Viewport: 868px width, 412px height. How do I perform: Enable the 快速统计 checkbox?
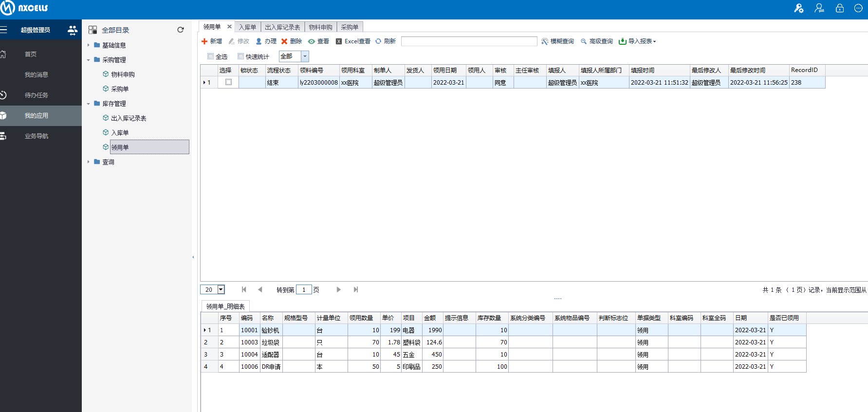click(240, 56)
